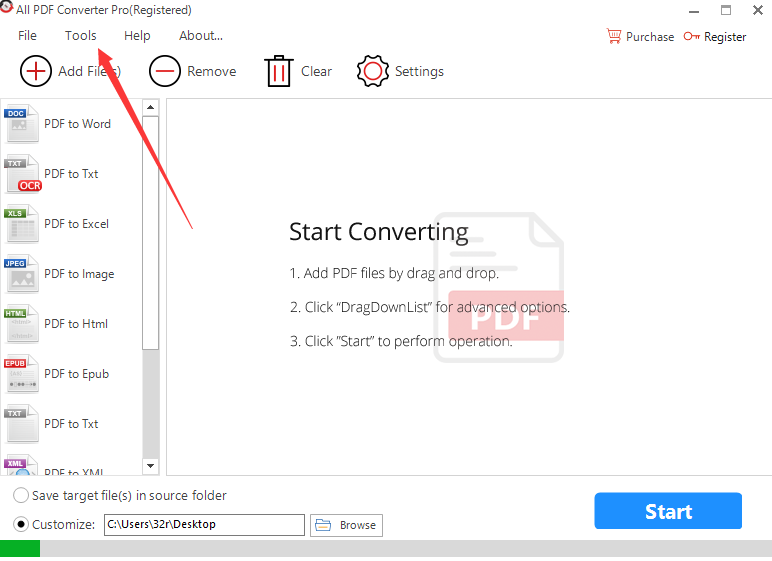The image size is (772, 561).
Task: Select the PDF to Epub icon
Action: click(21, 374)
